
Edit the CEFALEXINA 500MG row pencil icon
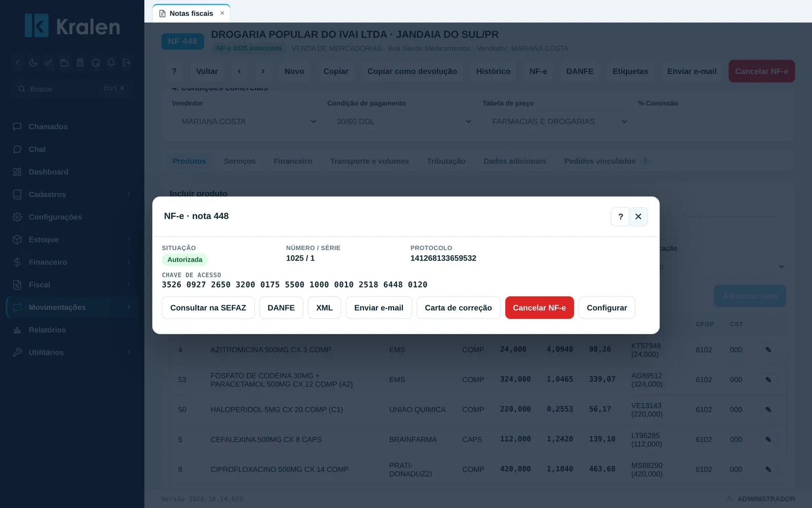768,439
